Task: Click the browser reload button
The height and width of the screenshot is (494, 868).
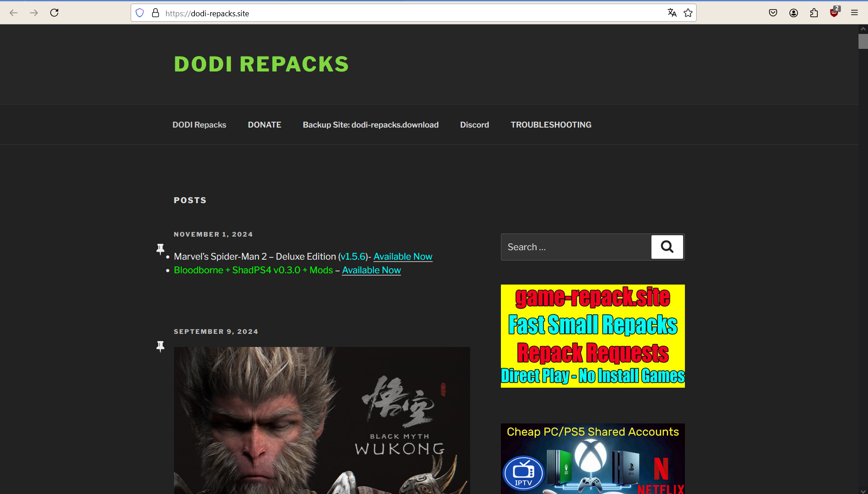Action: tap(54, 13)
